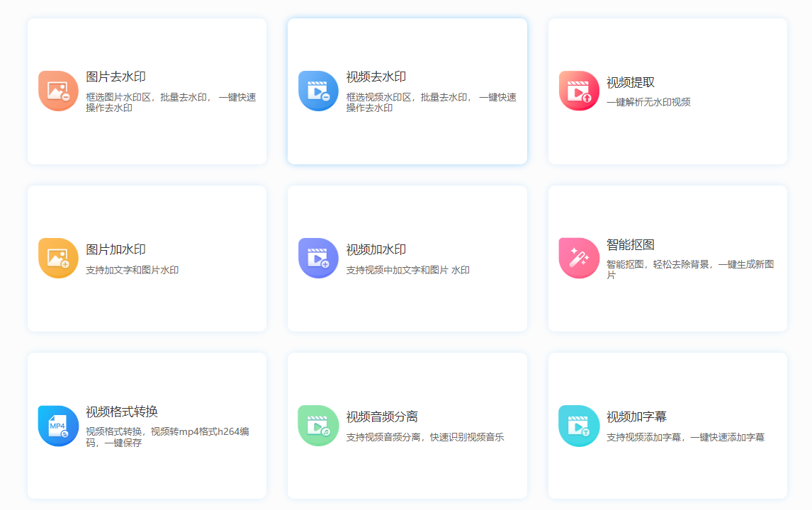Click the 支持加文字和图片水印 description text
Screen dimensions: 812x510
click(x=132, y=270)
